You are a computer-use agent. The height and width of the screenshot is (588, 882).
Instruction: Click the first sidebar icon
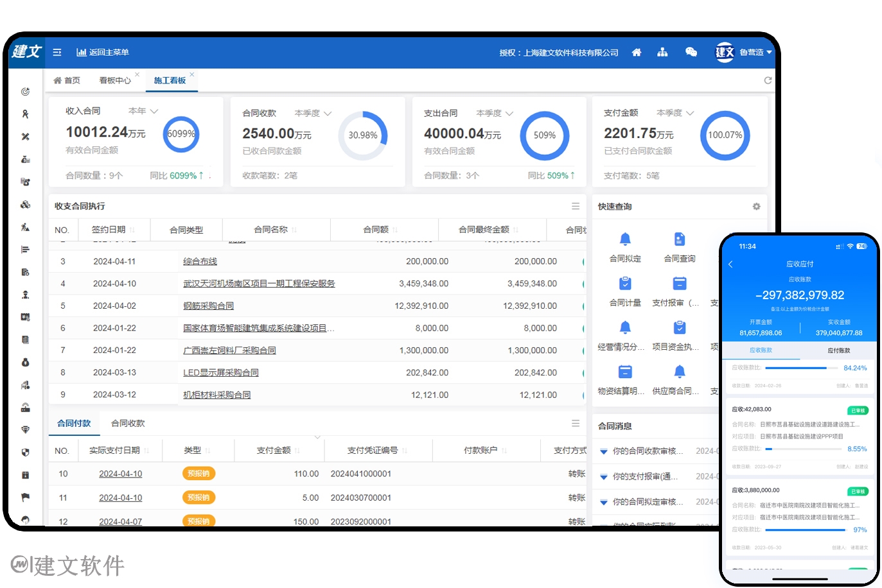click(x=25, y=92)
